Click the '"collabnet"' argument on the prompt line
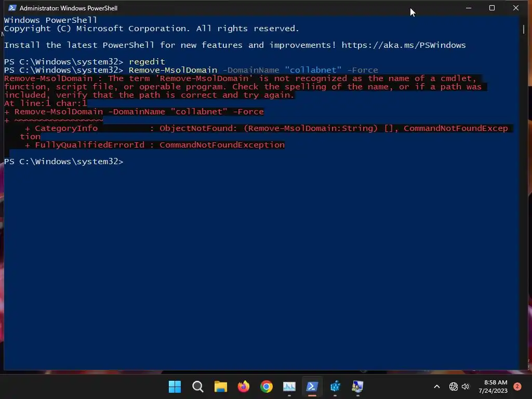This screenshot has height=399, width=532. [x=313, y=70]
